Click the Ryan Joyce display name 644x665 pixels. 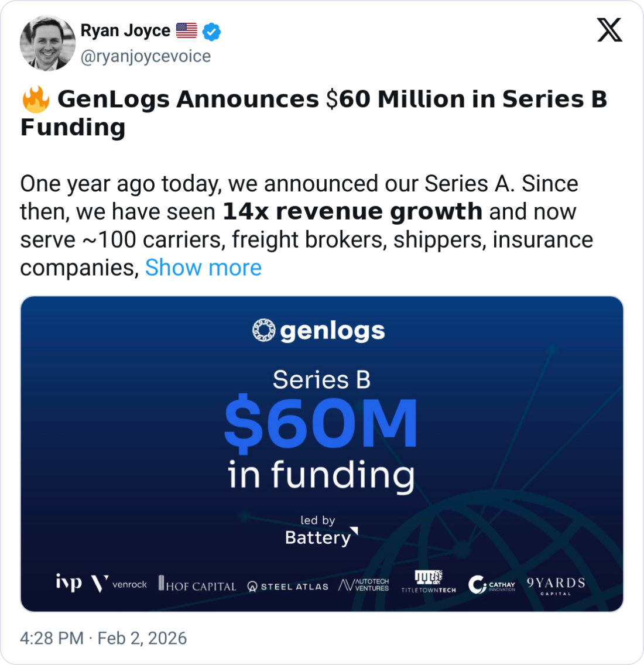point(125,30)
